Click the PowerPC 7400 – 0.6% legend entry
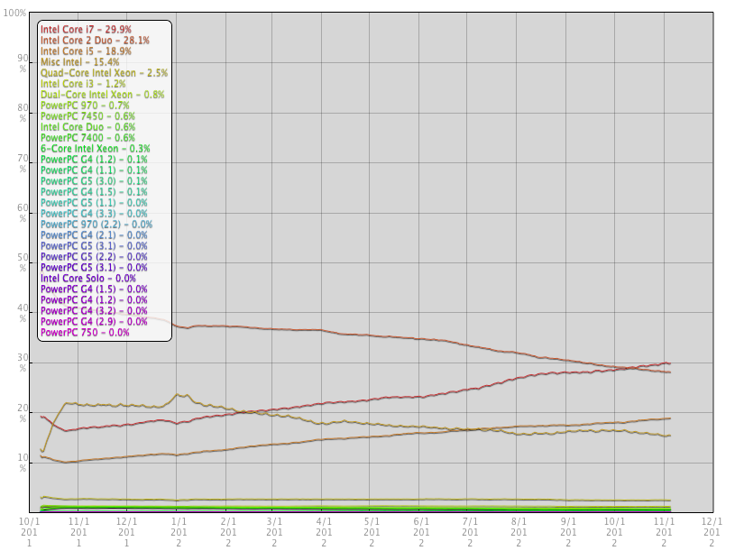Viewport: 735px width, 560px height. point(87,137)
